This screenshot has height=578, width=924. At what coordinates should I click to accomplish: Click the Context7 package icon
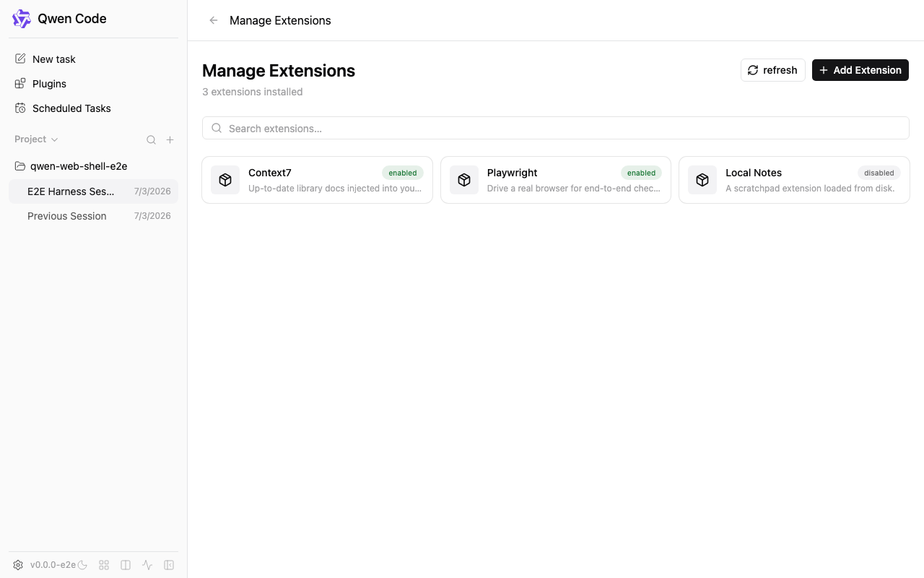coord(225,180)
